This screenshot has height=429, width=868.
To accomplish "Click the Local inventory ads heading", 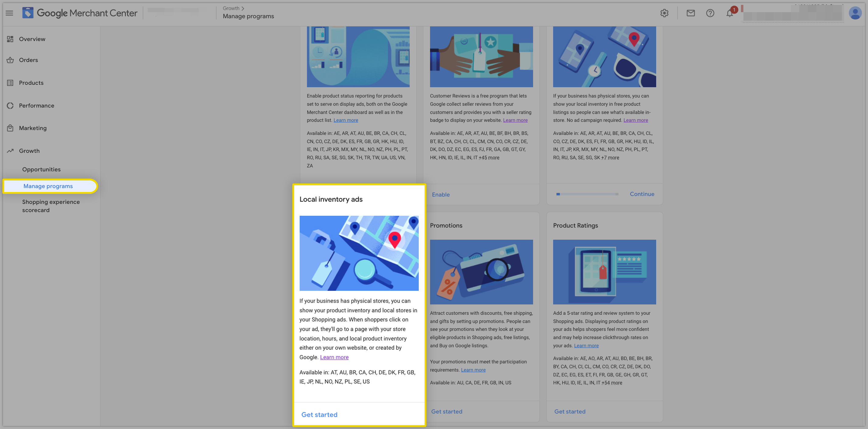I will coord(331,199).
